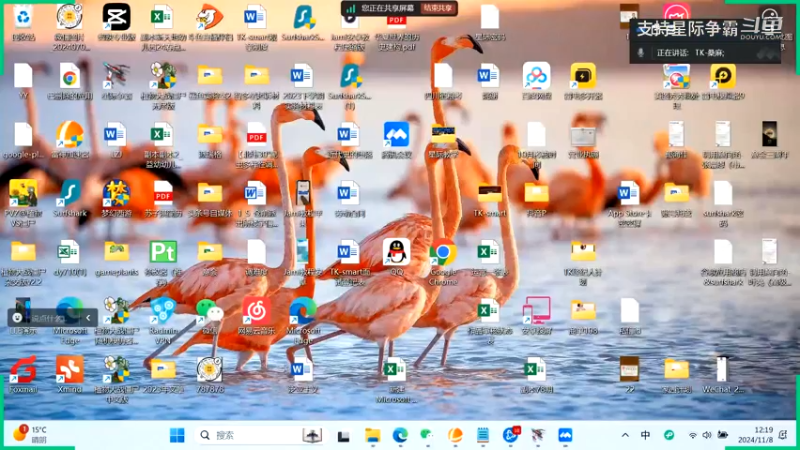
Task: Open the 雷电多开器 desktop shortcut
Action: click(583, 77)
